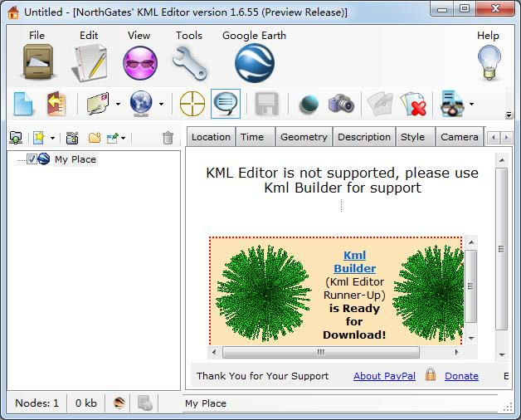521x420 pixels.
Task: Open the Tools wrench icon
Action: [190, 63]
